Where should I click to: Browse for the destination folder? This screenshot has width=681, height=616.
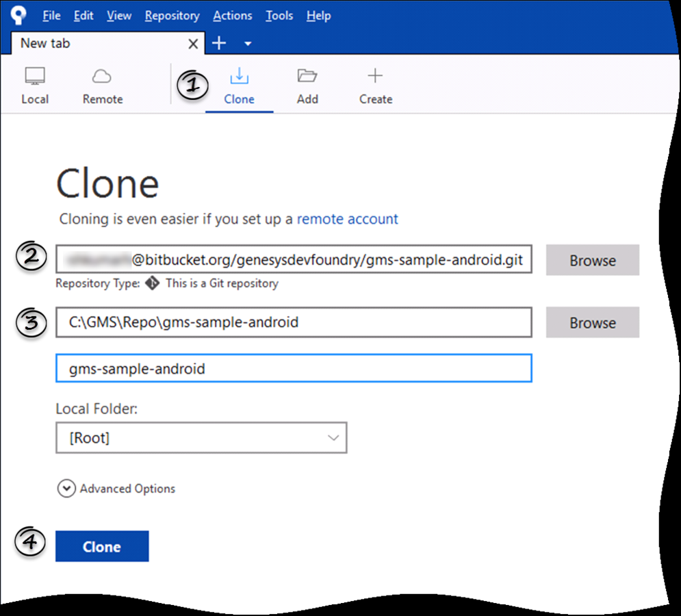(593, 322)
